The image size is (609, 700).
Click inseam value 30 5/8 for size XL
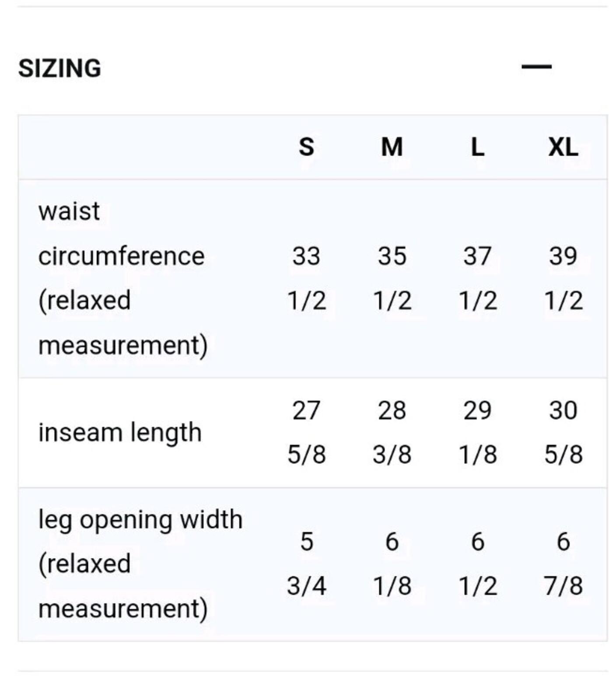point(563,432)
